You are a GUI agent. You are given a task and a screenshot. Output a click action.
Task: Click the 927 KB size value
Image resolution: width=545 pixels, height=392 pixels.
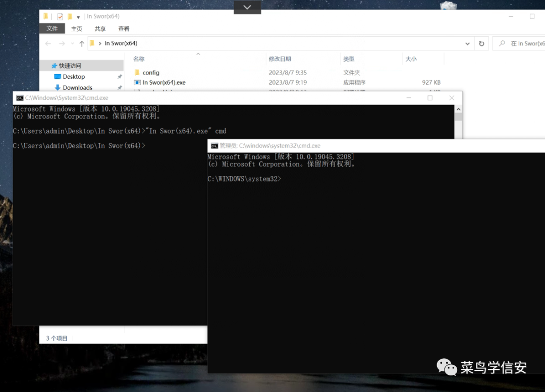[x=431, y=82]
